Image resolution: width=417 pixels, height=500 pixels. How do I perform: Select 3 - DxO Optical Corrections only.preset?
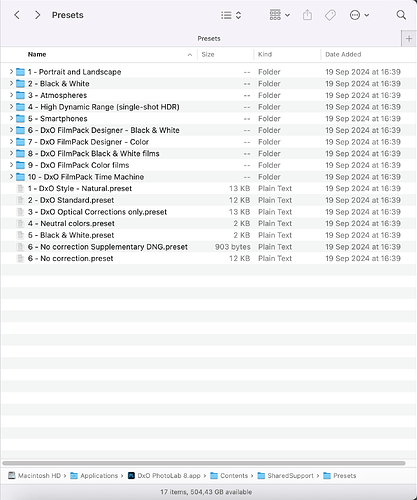tap(97, 212)
